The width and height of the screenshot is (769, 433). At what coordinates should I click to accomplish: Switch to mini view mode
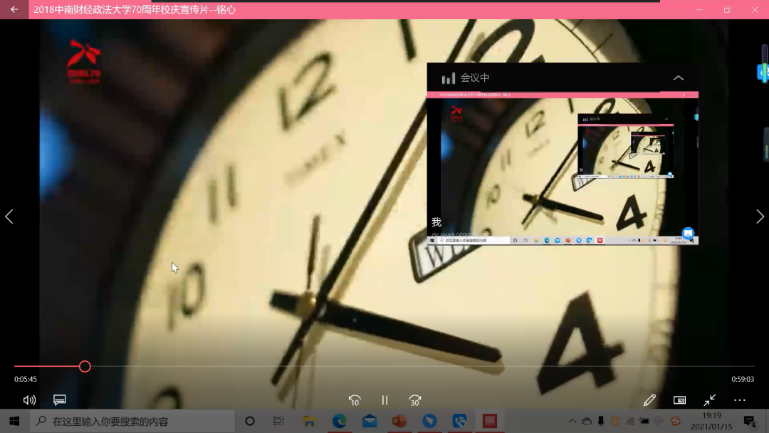pyautogui.click(x=680, y=400)
